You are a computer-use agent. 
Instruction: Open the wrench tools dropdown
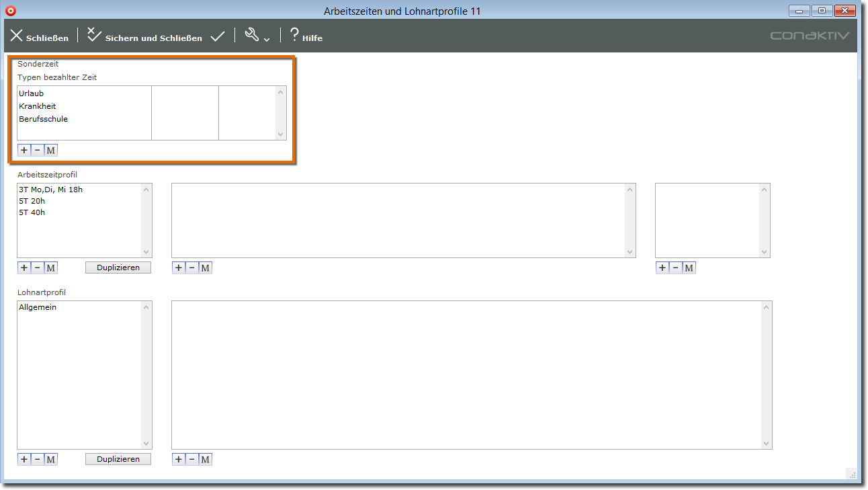[x=257, y=36]
